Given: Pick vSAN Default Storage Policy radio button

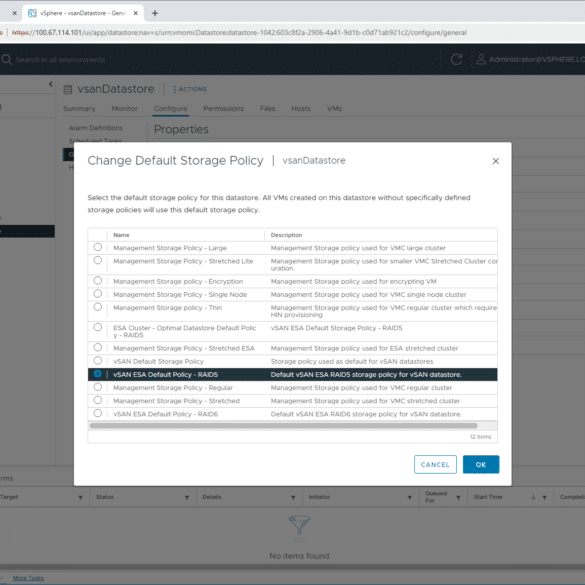Looking at the screenshot, I should (x=98, y=360).
